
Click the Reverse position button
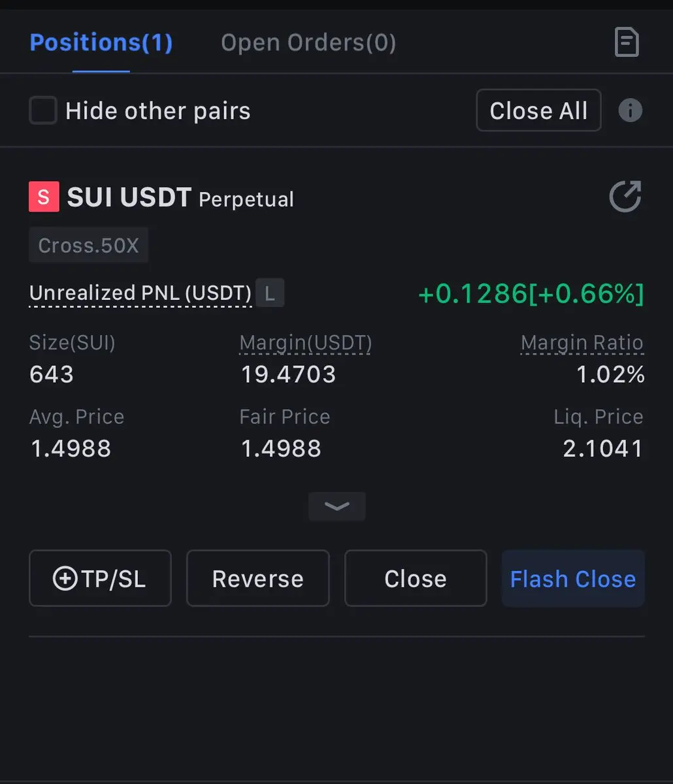(x=258, y=578)
